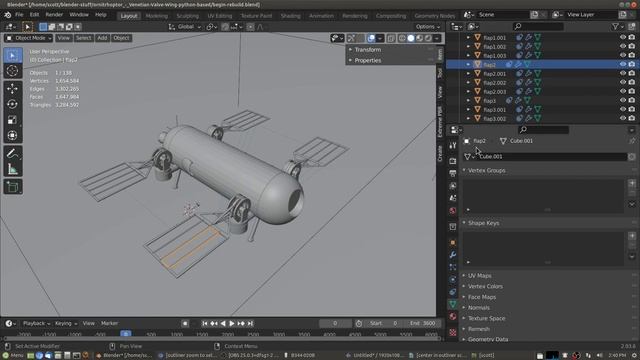Open the viewport Add menu
Screen dimensions: 640x360
(x=102, y=38)
